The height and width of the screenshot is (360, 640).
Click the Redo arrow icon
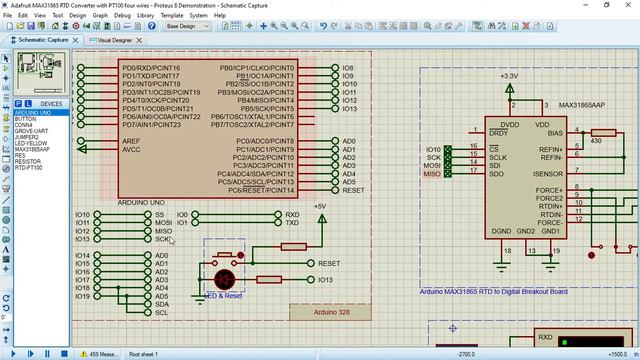point(334,26)
